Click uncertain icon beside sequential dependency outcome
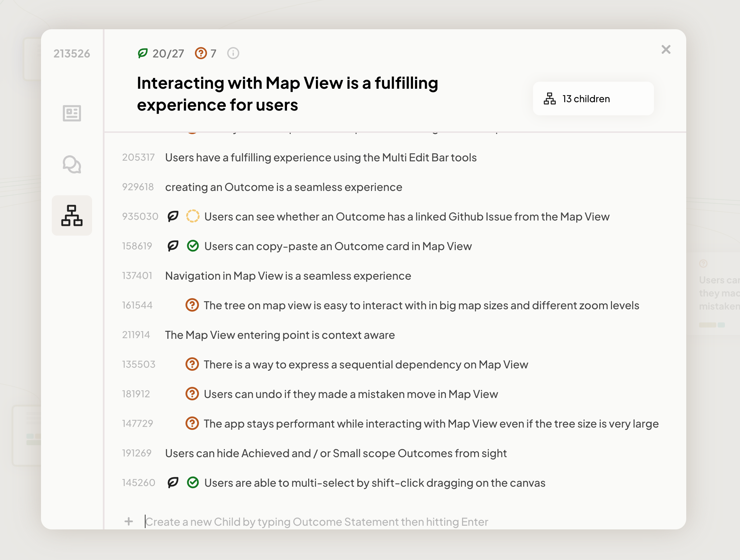Screen dimensions: 740x560 (192, 364)
